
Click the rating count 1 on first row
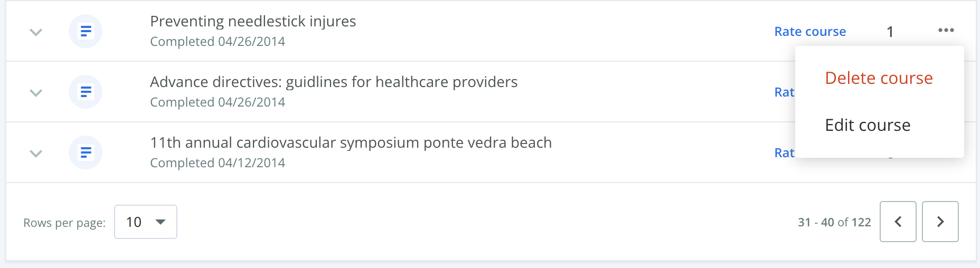click(890, 32)
